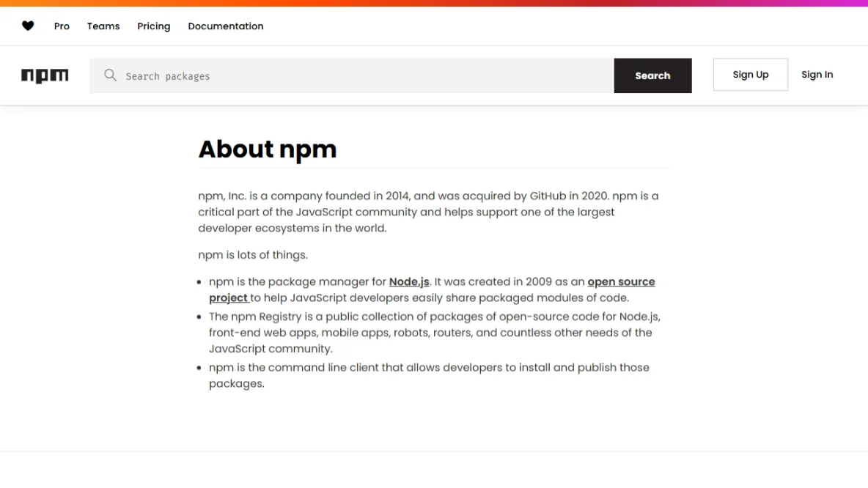Click the bullet about the command line client
The height and width of the screenshot is (488, 868).
point(429,375)
